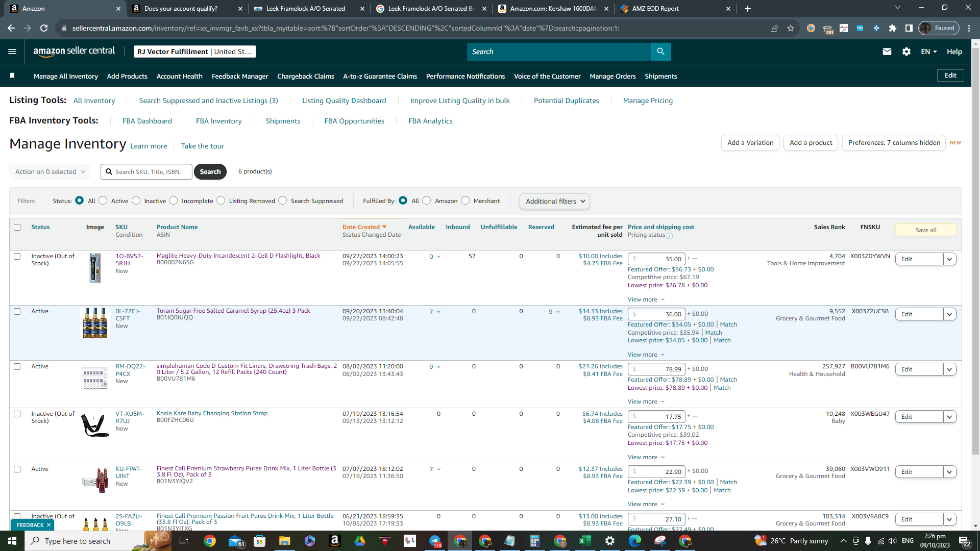Click the Add a product button
980x551 pixels.
click(x=811, y=142)
